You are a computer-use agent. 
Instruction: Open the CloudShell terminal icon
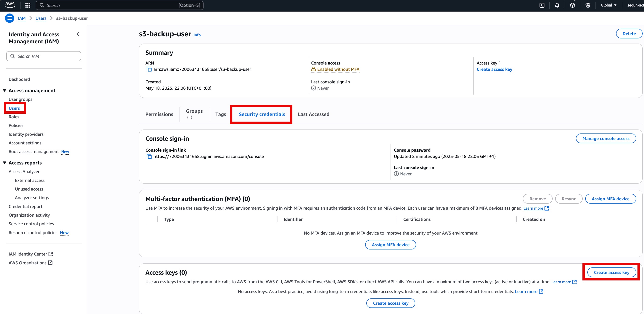(542, 5)
